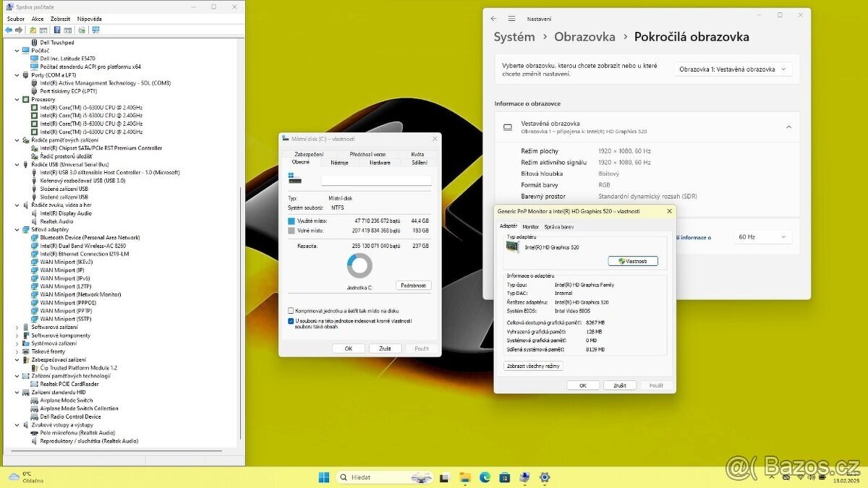Screen dimensions: 868x488
Task: Click Zrušit in the adapter properties dialog
Action: click(620, 385)
